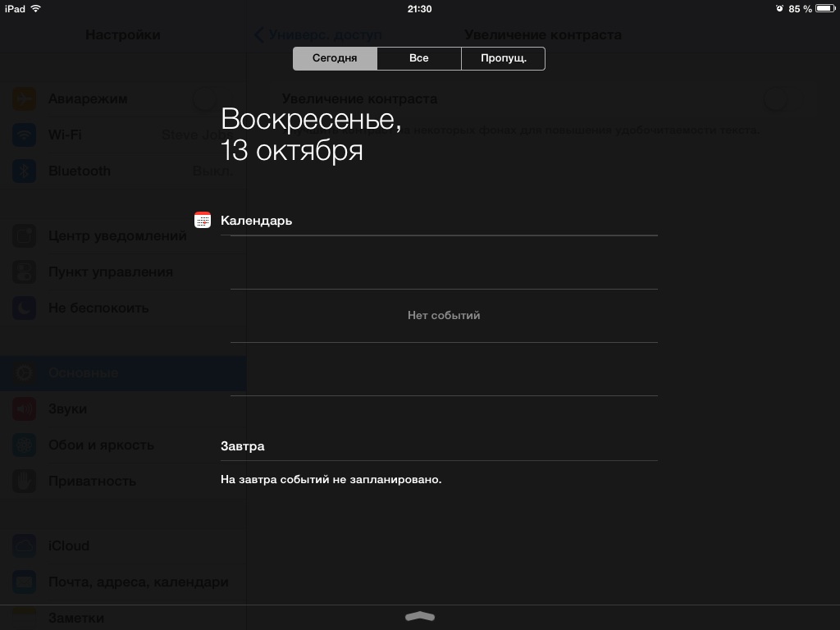The width and height of the screenshot is (840, 630).
Task: Switch to the Все tab
Action: (419, 58)
